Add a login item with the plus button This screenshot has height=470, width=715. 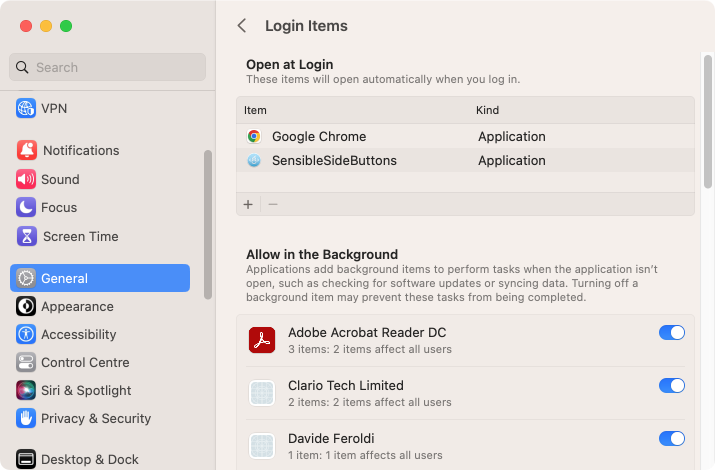click(248, 204)
